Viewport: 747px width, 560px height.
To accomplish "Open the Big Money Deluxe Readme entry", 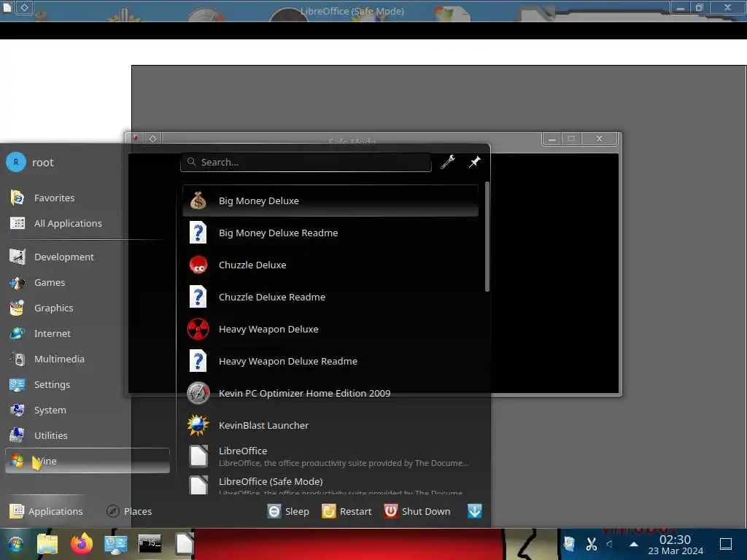I will 330,233.
